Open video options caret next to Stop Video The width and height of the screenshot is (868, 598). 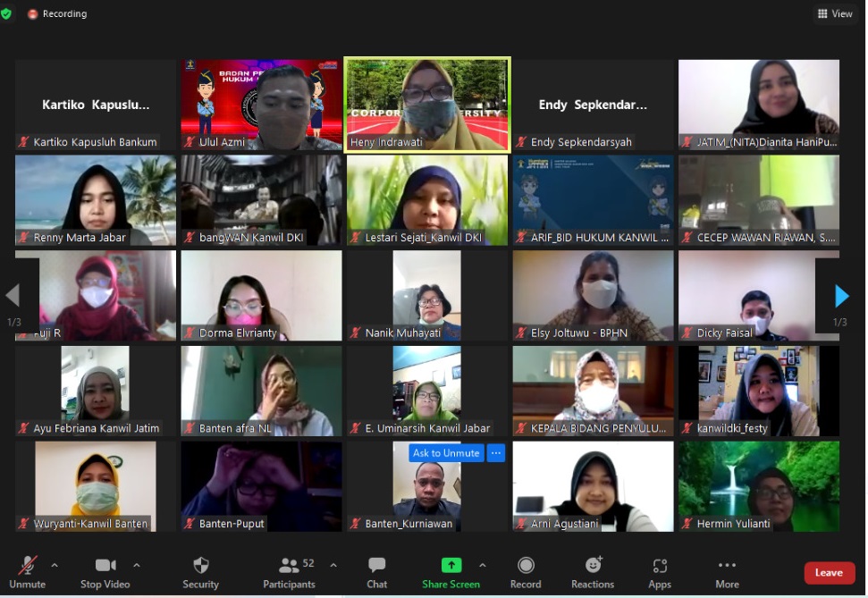[136, 565]
